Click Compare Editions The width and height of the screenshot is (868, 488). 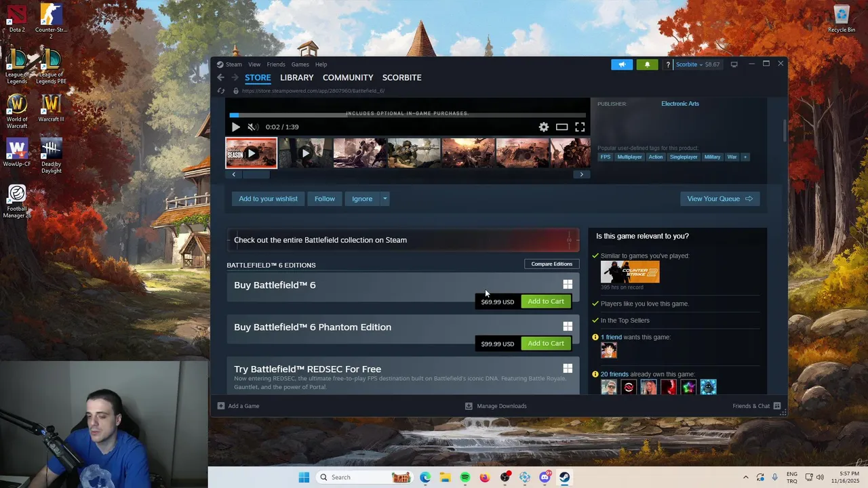(551, 264)
